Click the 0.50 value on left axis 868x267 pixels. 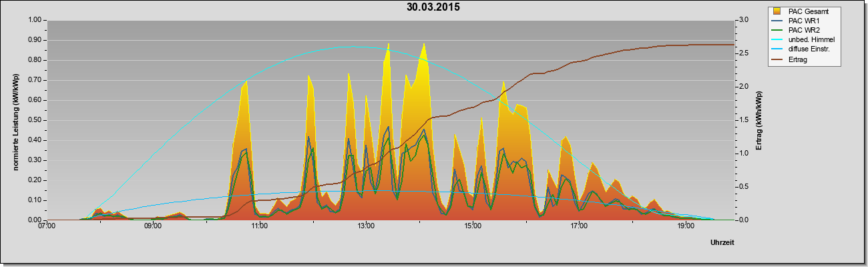(x=35, y=120)
